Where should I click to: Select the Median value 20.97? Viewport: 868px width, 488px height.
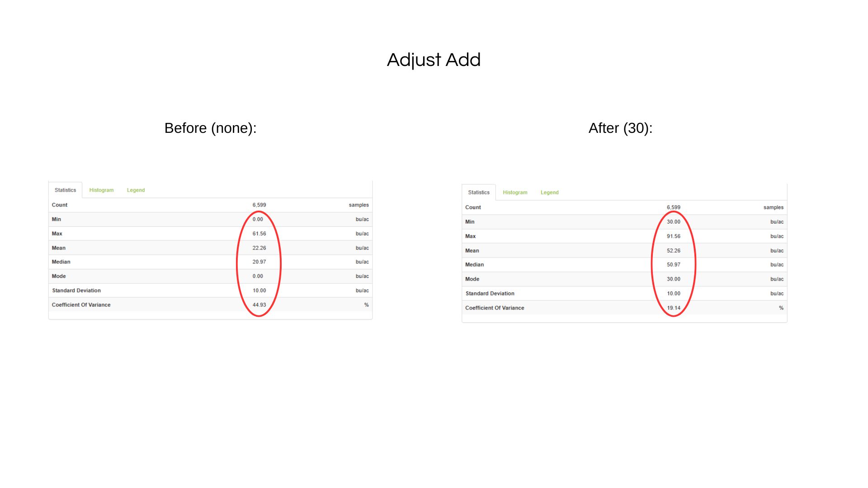point(259,262)
